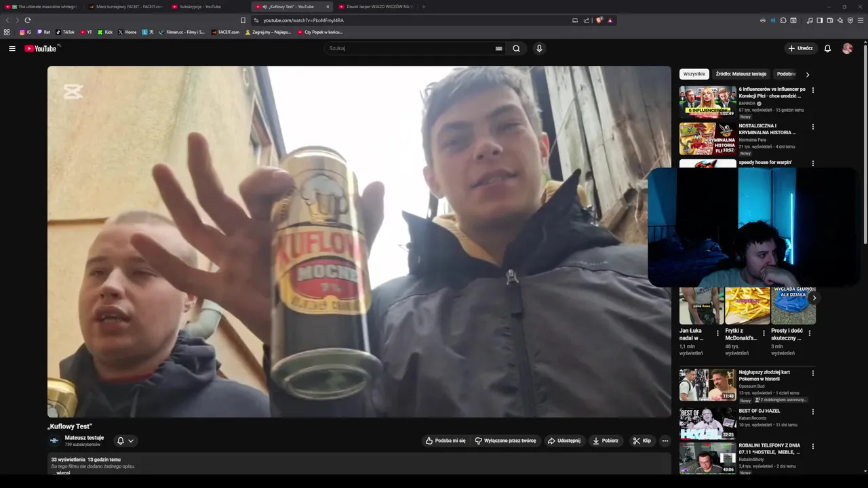Open the browser wallet icon
The height and width of the screenshot is (488, 868).
tap(829, 20)
